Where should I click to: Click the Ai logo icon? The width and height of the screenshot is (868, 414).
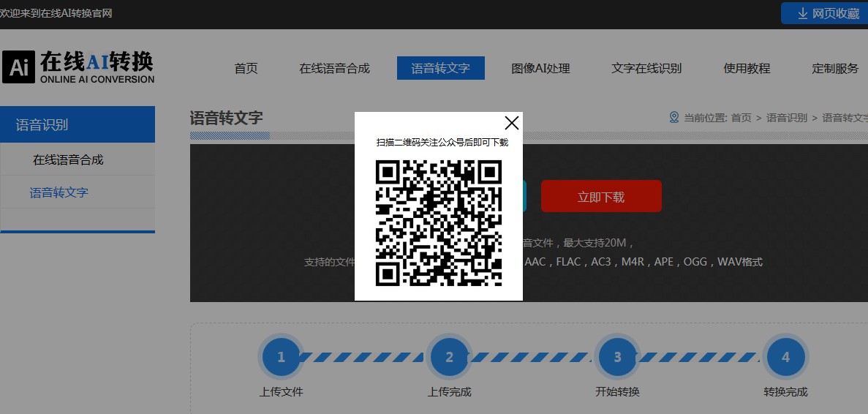click(x=18, y=67)
